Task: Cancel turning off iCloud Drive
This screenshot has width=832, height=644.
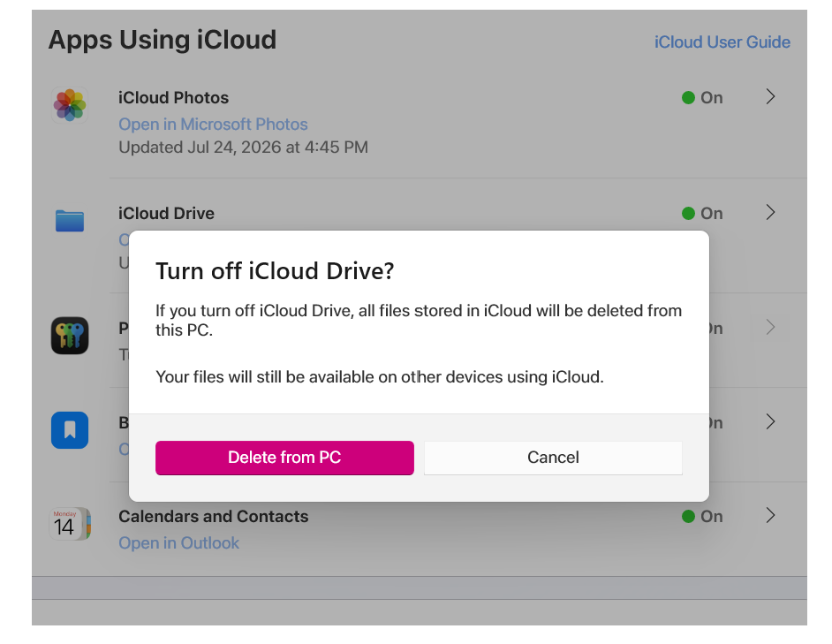Action: tap(553, 458)
